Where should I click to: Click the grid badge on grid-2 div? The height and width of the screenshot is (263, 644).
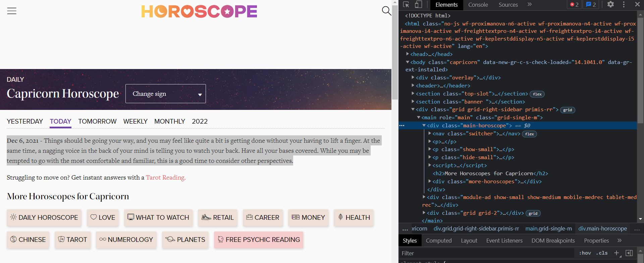pos(533,213)
